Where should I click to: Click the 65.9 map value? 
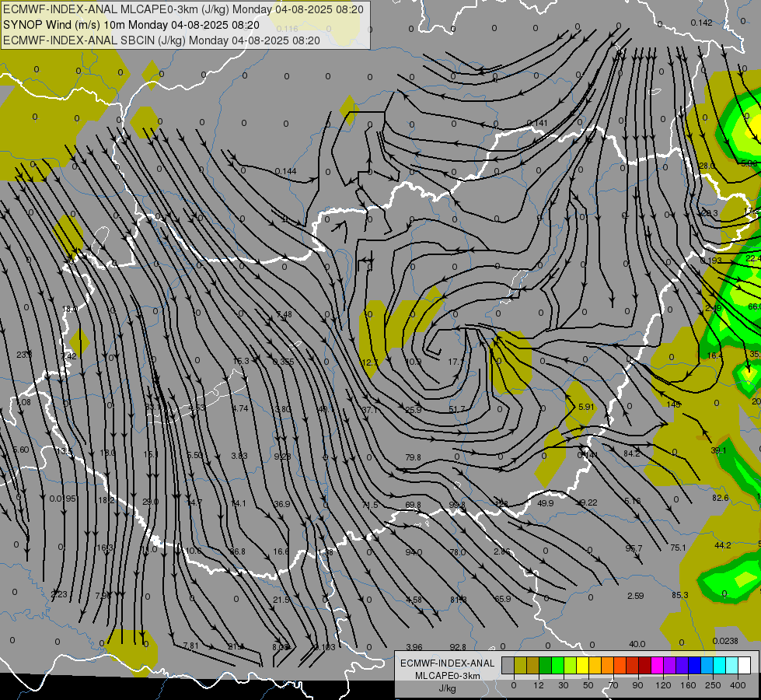pyautogui.click(x=502, y=598)
